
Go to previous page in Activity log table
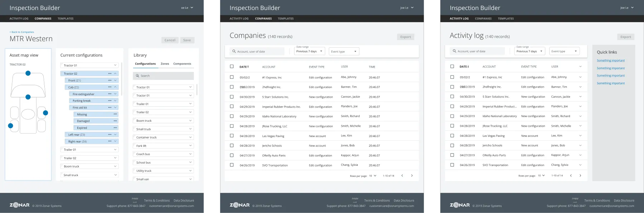(571, 175)
